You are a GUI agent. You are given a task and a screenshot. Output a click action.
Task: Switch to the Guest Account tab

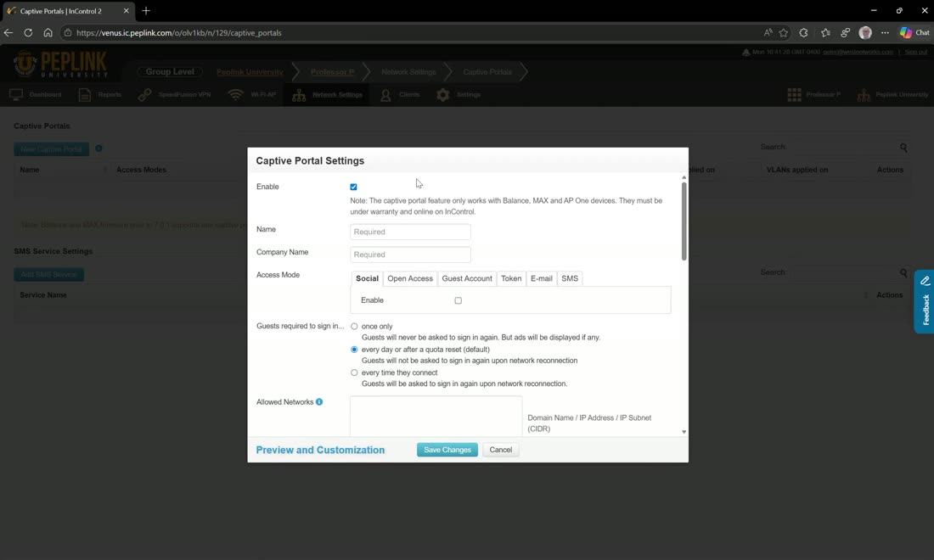pyautogui.click(x=467, y=278)
